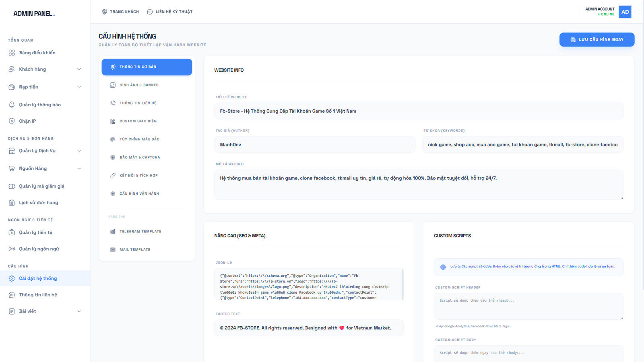Screen dimensions: 644x362
Task: Click the Chặn IP shield icon
Action: click(x=12, y=121)
